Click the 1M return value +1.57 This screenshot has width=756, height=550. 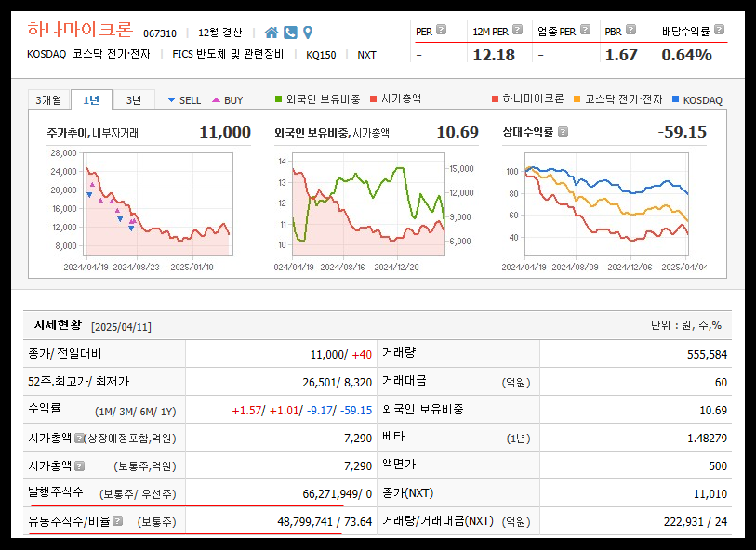coord(246,411)
